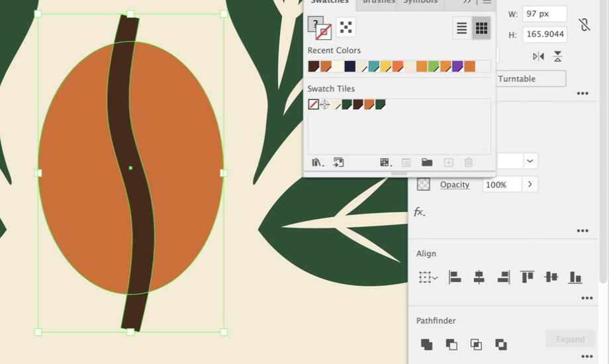Apply the Exclude pathfinder icon
The height and width of the screenshot is (364, 609).
(x=501, y=344)
